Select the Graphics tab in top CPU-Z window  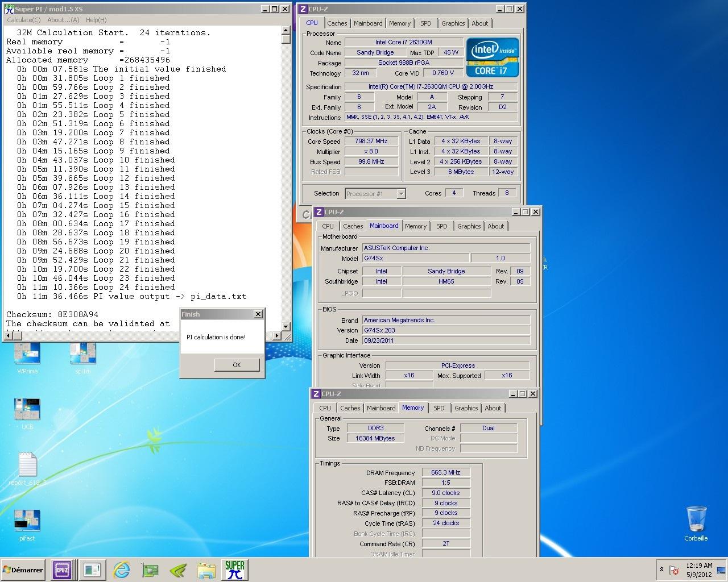point(453,23)
